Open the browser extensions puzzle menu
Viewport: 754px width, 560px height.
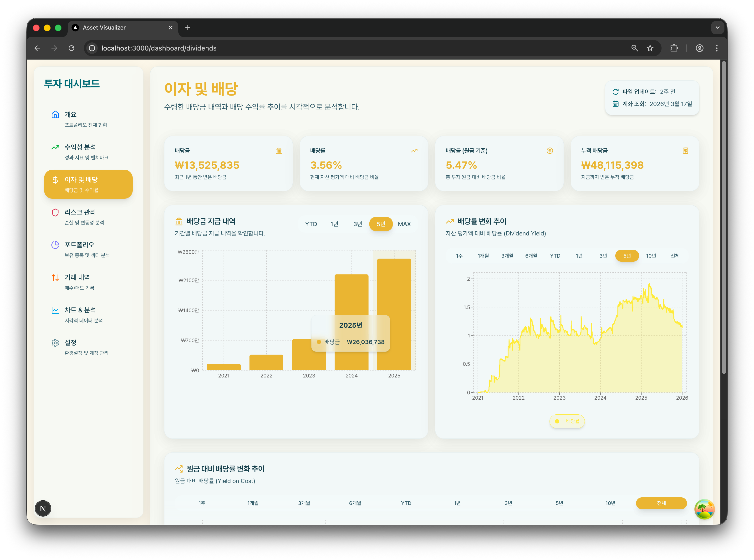(x=674, y=48)
